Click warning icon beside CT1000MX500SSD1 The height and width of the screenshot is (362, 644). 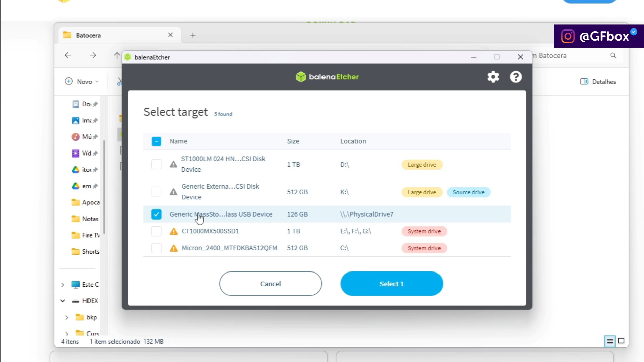coord(173,231)
